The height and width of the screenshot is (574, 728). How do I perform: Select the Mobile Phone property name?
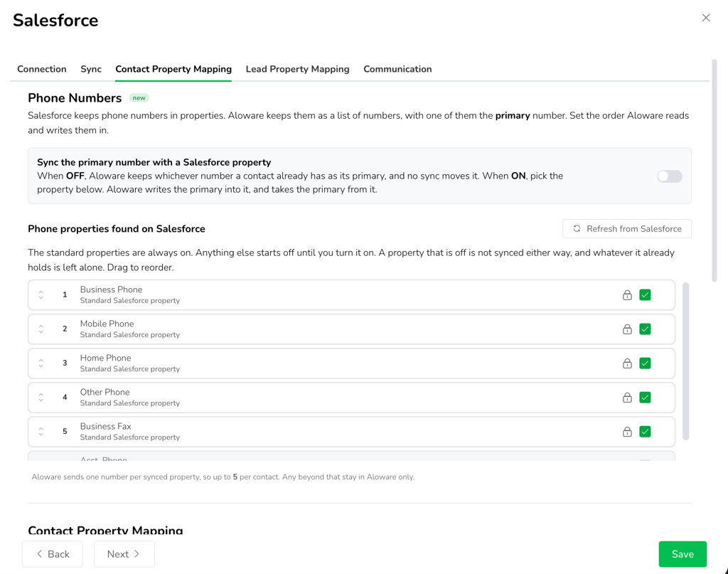pos(107,324)
